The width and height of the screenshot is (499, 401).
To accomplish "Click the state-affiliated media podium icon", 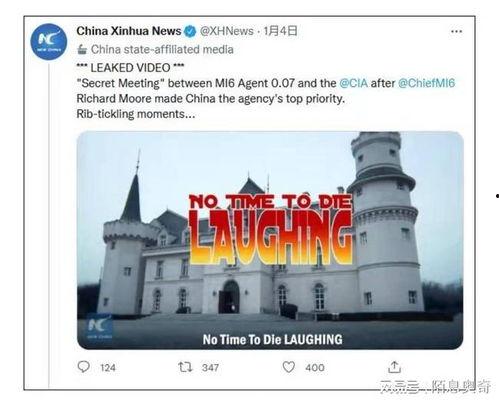I will 82,50.
